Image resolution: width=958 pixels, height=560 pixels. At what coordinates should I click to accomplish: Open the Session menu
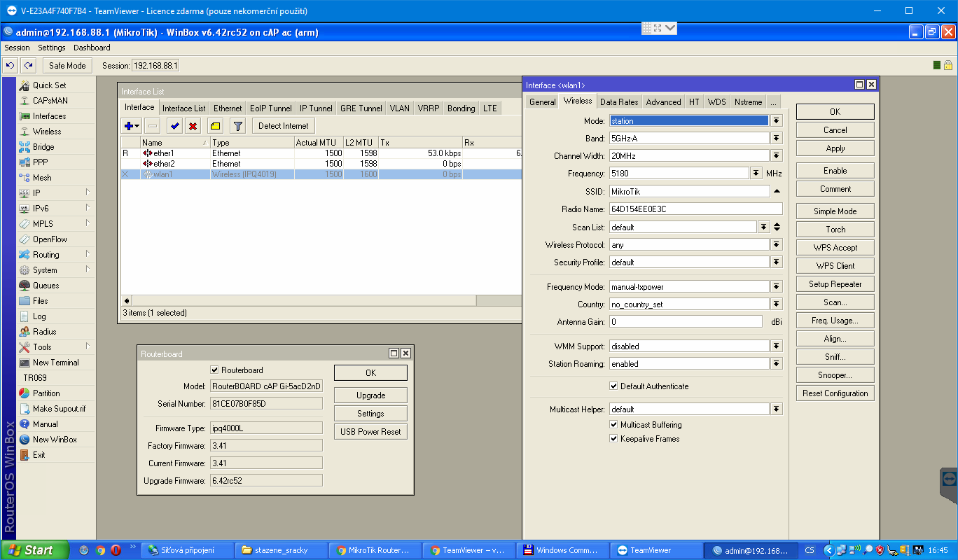coord(18,48)
